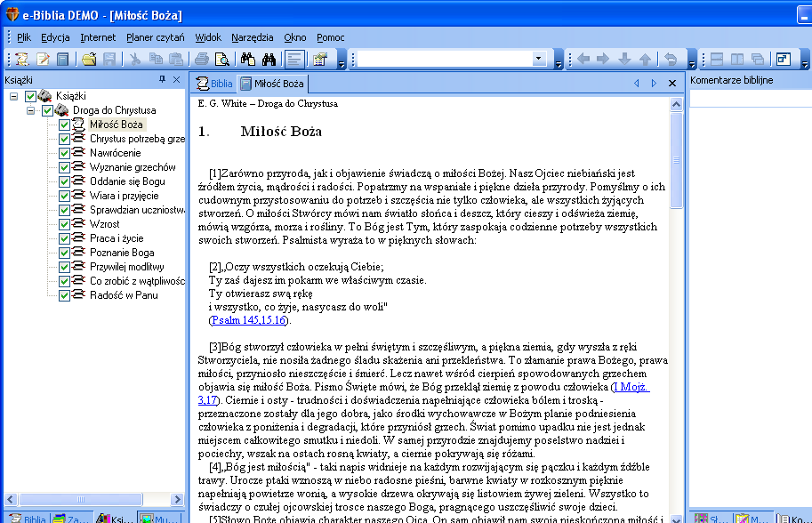Click the document scroll up arrow
Viewport: 812px width, 523px height.
pos(676,105)
